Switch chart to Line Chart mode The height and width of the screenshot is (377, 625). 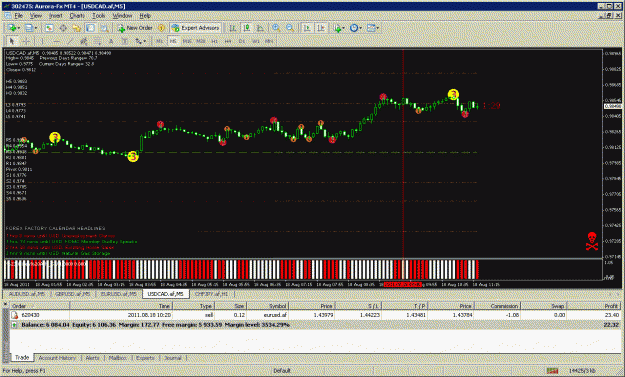(x=260, y=28)
